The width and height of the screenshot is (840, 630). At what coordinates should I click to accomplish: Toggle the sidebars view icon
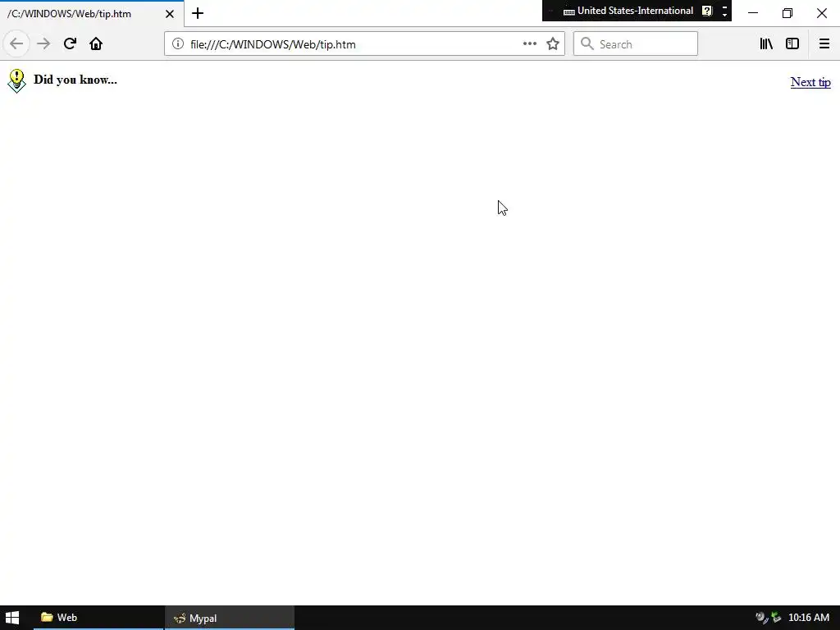792,44
